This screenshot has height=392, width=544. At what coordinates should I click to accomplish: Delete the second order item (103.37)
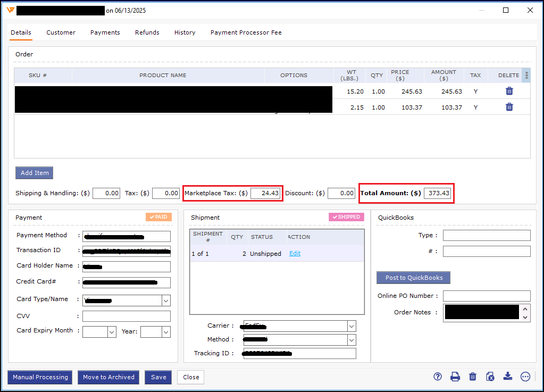pos(509,107)
